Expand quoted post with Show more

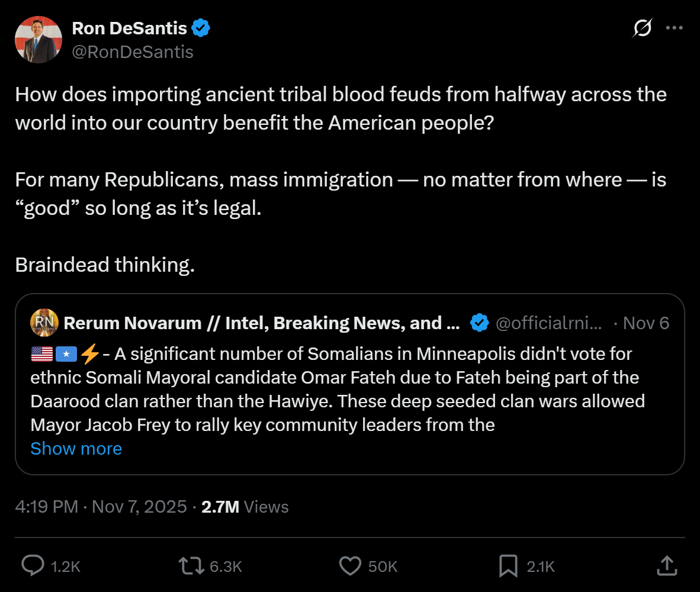pos(76,448)
